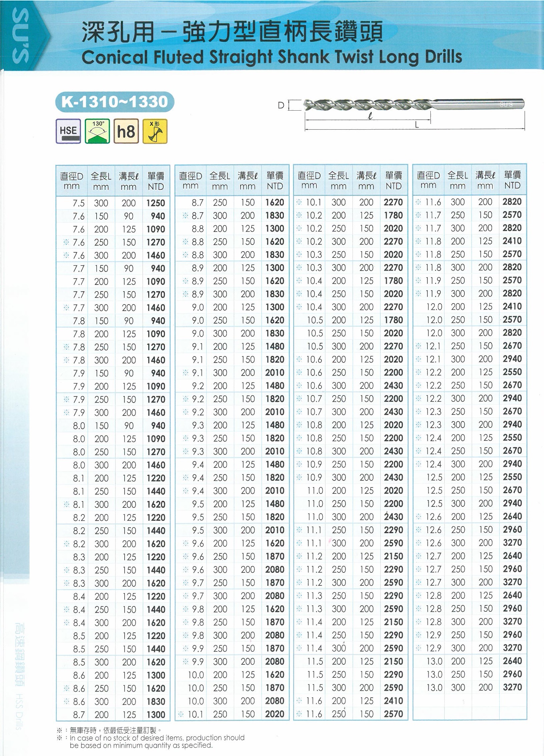Click the ℓ flute length label on diagram
The height and width of the screenshot is (756, 544).
tap(370, 117)
